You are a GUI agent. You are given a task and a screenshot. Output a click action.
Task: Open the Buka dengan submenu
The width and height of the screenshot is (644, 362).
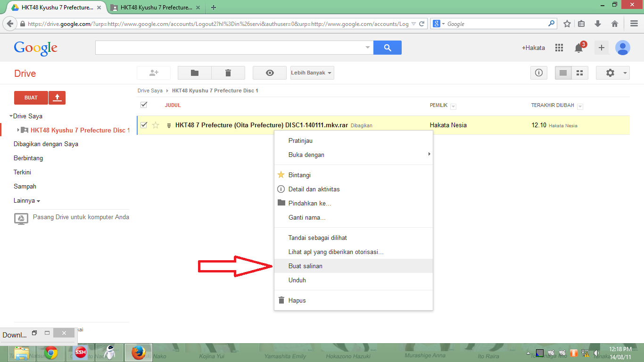[x=354, y=155]
